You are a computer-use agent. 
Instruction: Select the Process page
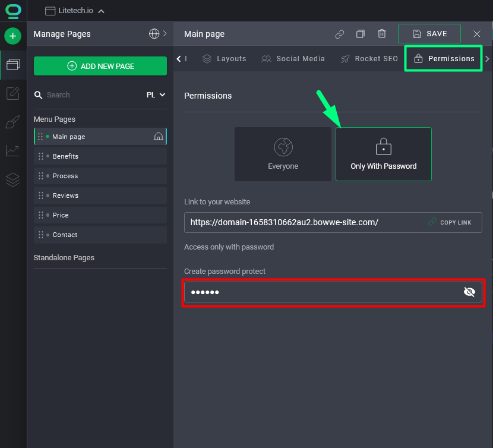point(100,176)
